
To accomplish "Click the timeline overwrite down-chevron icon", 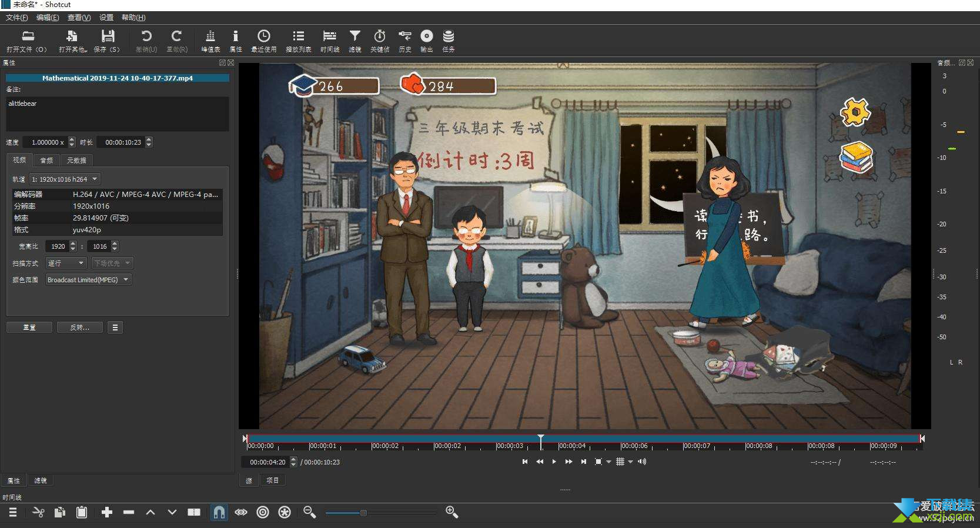I will point(172,512).
